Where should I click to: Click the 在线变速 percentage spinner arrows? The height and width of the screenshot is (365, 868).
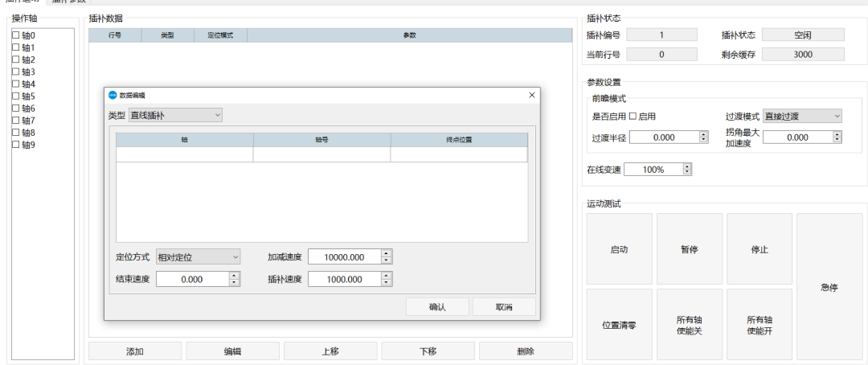click(x=686, y=170)
